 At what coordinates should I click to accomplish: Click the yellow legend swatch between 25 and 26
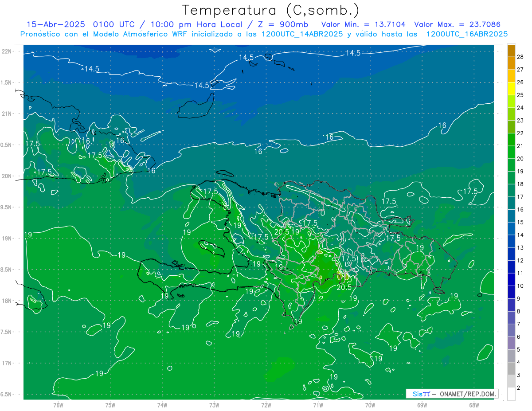[x=511, y=89]
